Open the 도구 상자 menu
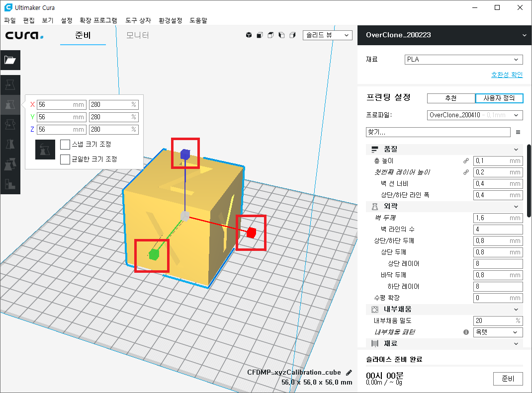The width and height of the screenshot is (532, 393). point(138,20)
